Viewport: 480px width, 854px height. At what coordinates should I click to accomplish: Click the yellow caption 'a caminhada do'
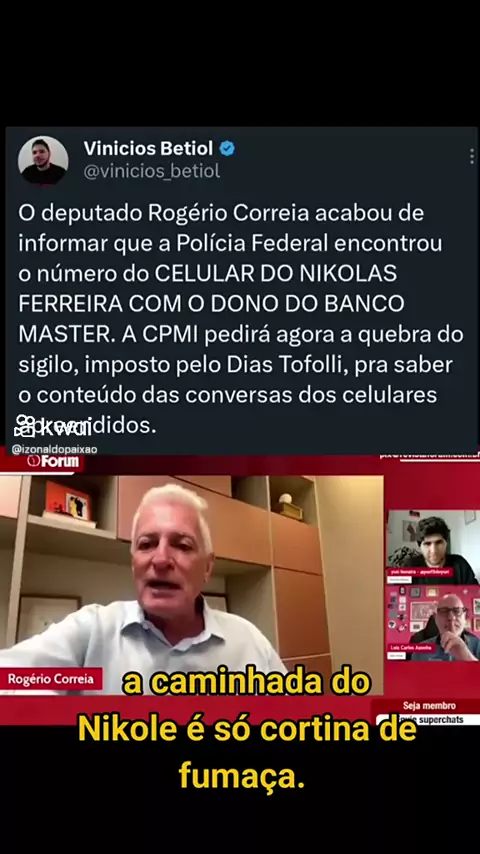(246, 684)
